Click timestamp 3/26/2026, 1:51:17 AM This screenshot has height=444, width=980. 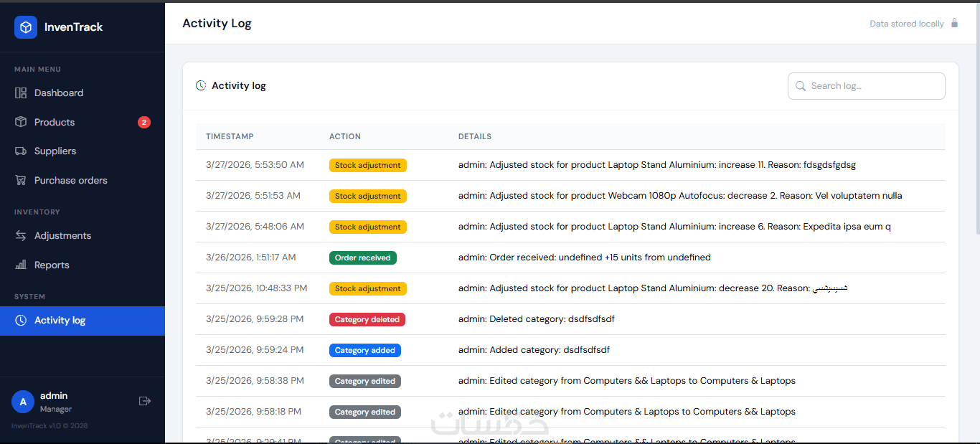251,258
